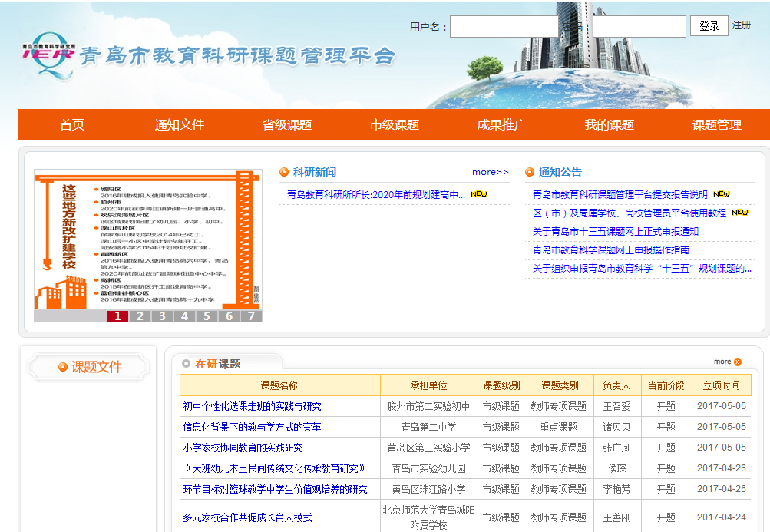Click the orange arrow icon next to more in 在研课题
This screenshot has width=770, height=532.
(738, 362)
